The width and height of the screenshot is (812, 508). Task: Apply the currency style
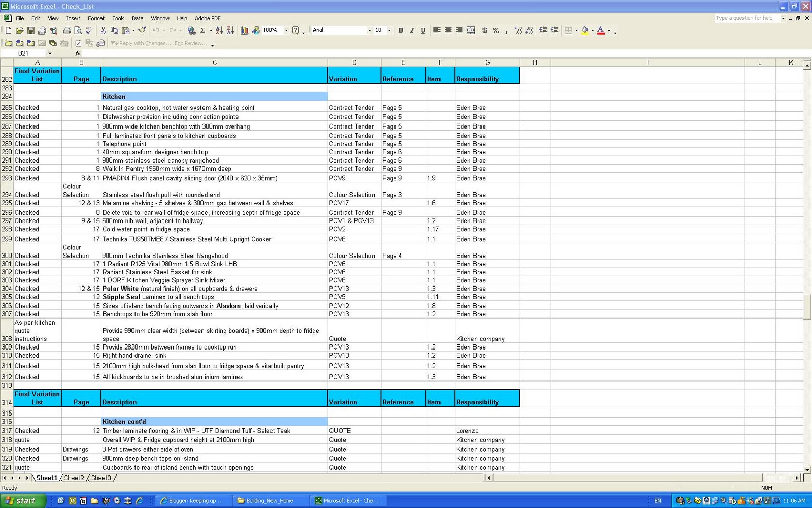[485, 30]
